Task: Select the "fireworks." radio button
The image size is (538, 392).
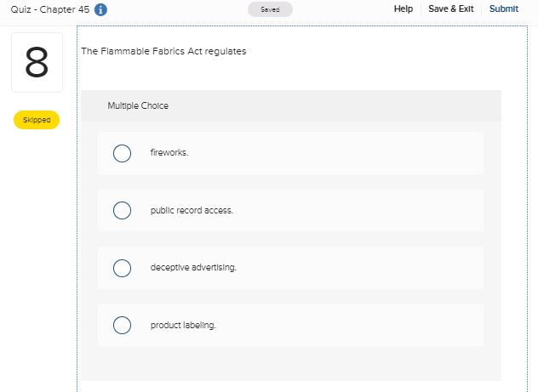Action: coord(123,153)
